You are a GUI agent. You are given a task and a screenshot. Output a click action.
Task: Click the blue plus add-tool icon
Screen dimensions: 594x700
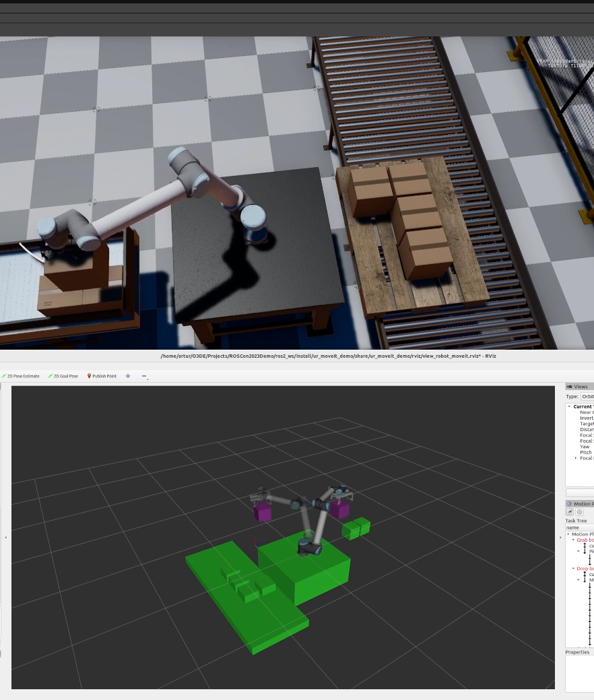coord(128,376)
